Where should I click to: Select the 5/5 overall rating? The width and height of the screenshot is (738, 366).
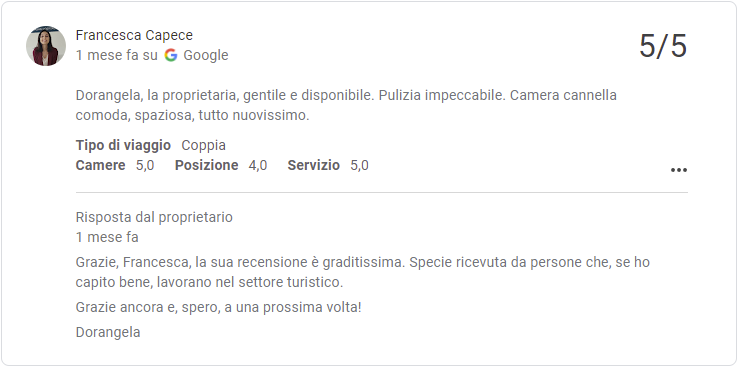[663, 46]
